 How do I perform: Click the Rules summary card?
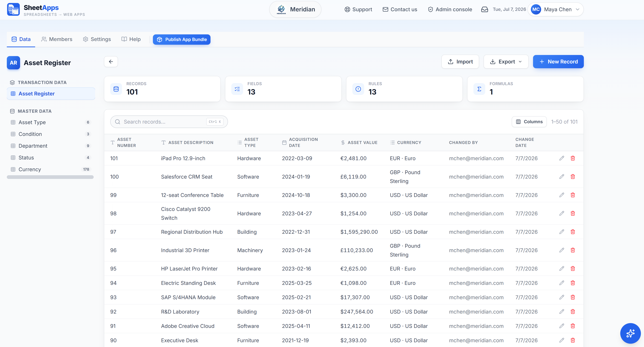[404, 89]
